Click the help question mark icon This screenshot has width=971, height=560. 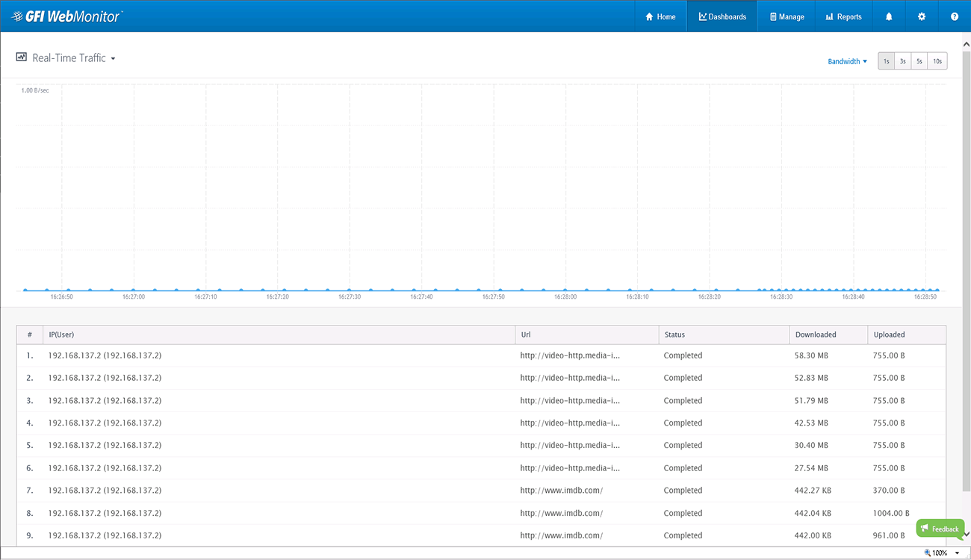coord(955,16)
